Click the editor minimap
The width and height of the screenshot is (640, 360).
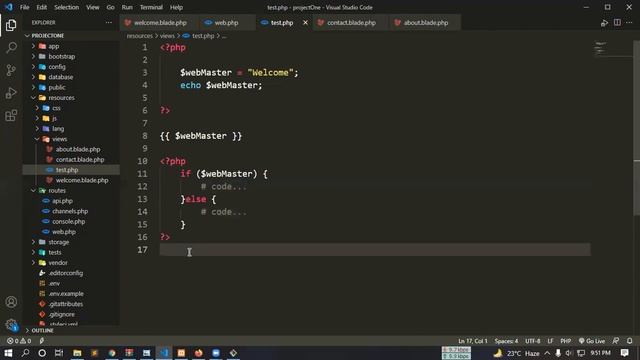(x=611, y=49)
